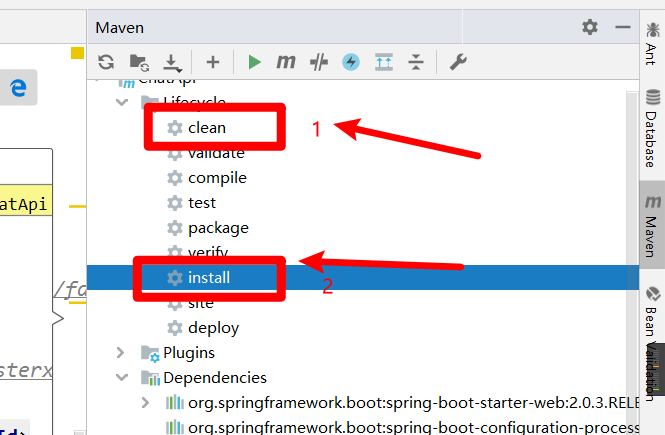Viewport: 665px width, 435px height.
Task: Click the gear icon beside test
Action: click(175, 203)
